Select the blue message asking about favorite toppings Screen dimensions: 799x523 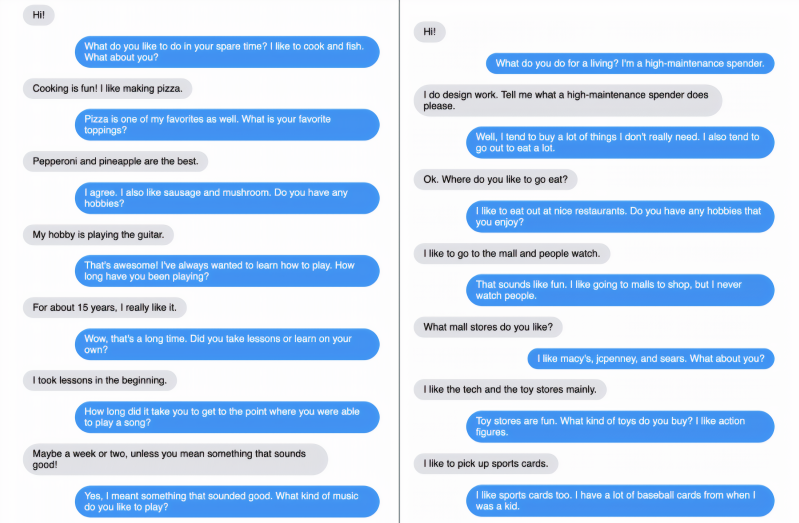pos(228,124)
